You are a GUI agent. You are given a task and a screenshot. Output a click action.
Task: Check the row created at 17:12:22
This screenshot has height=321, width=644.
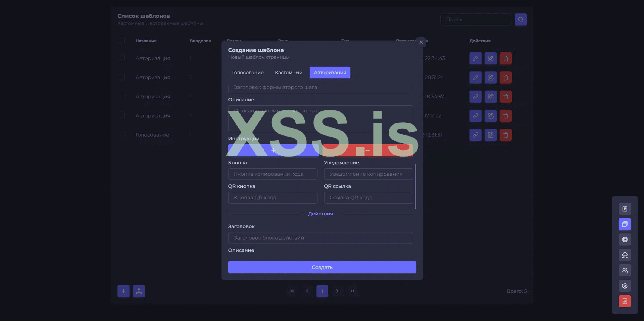coord(121,115)
